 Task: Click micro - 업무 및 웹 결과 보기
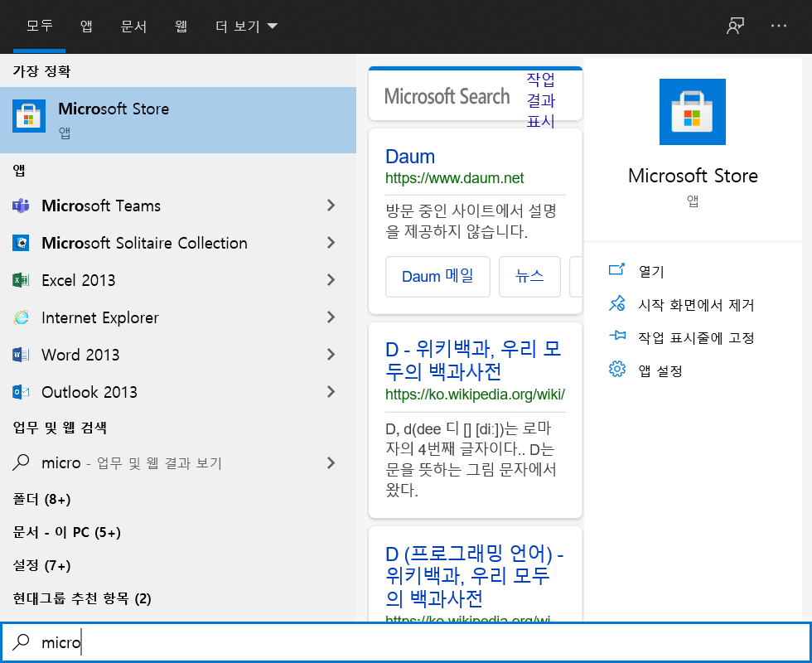132,462
